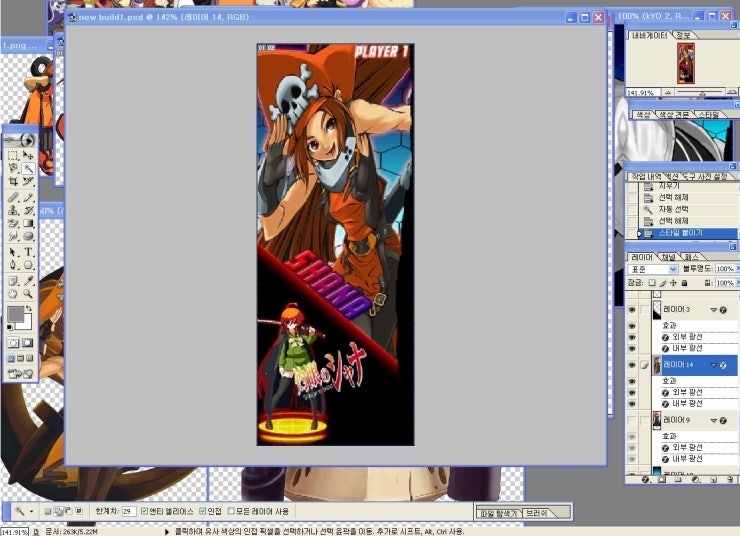
Task: Select the History Brush tool
Action: pos(28,210)
